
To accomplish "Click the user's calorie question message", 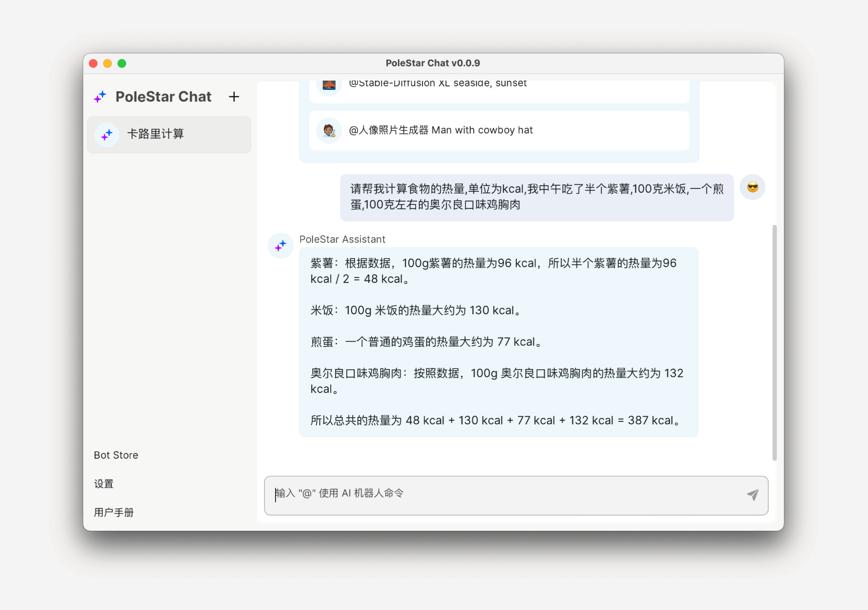I will coord(537,197).
